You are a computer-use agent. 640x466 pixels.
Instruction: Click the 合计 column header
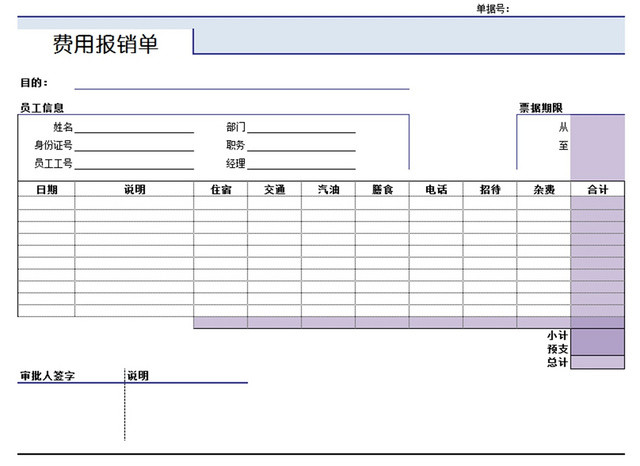(598, 189)
